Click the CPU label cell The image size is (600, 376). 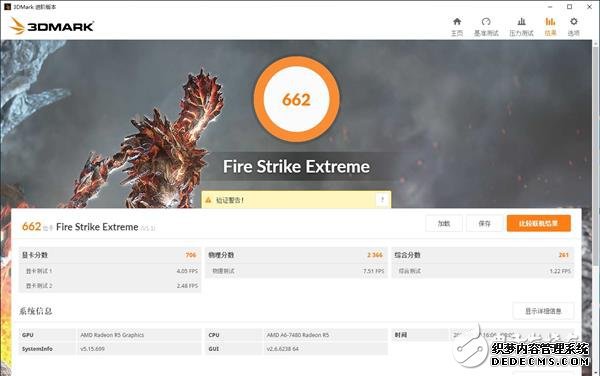pos(233,335)
